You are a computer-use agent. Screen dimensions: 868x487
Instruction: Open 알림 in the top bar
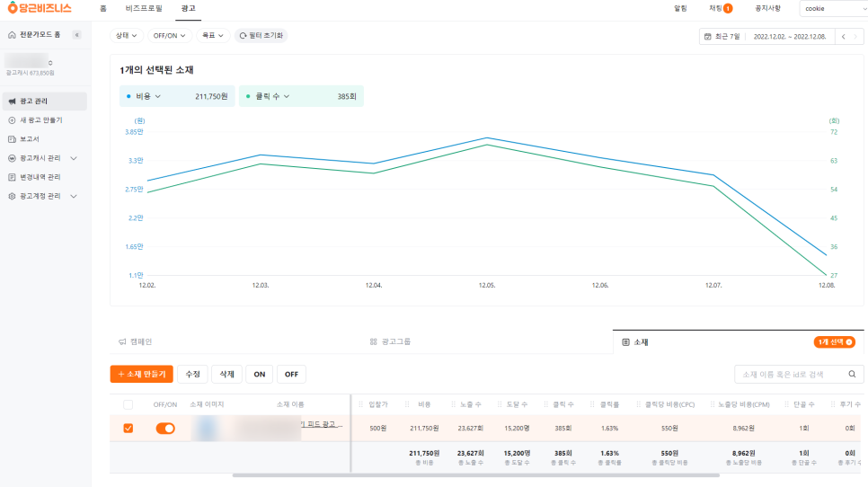[680, 8]
